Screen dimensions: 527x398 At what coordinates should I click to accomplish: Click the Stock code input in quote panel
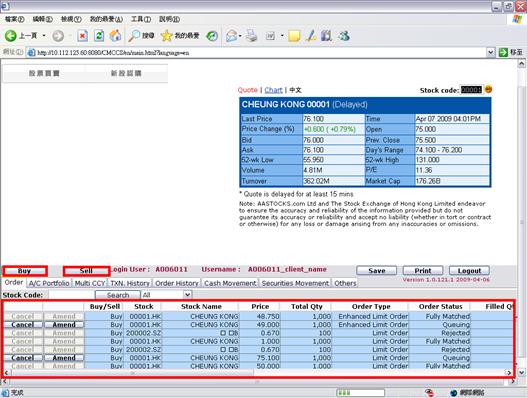click(x=471, y=90)
